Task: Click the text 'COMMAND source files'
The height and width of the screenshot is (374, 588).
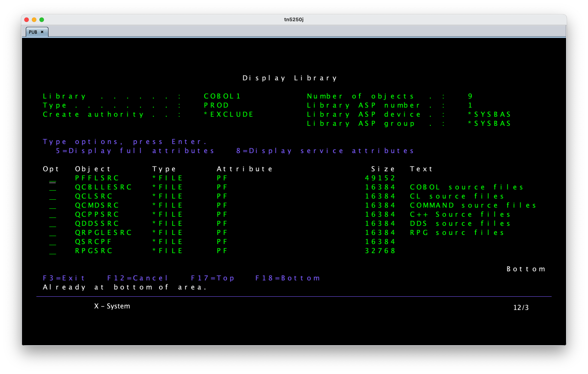Action: 473,205
